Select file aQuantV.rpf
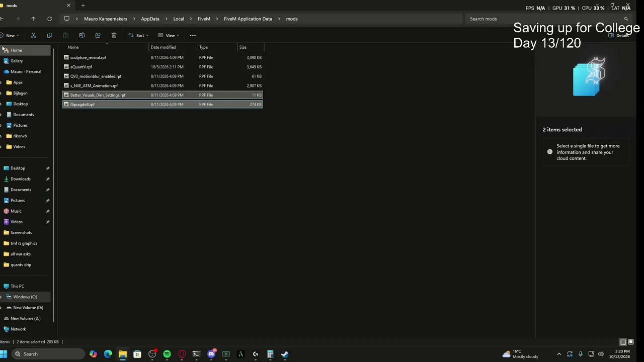This screenshot has height=362, width=644. [162, 67]
